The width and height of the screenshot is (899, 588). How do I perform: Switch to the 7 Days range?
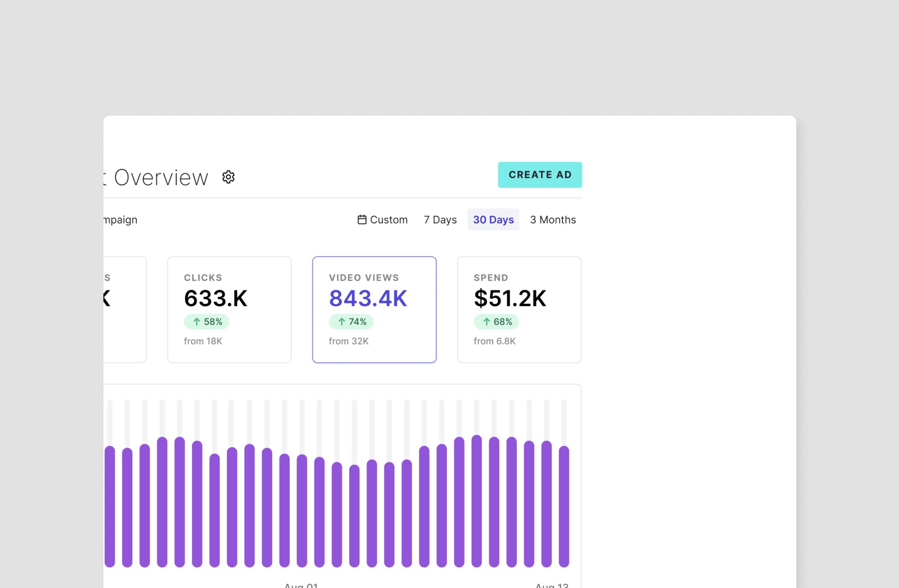pyautogui.click(x=440, y=220)
